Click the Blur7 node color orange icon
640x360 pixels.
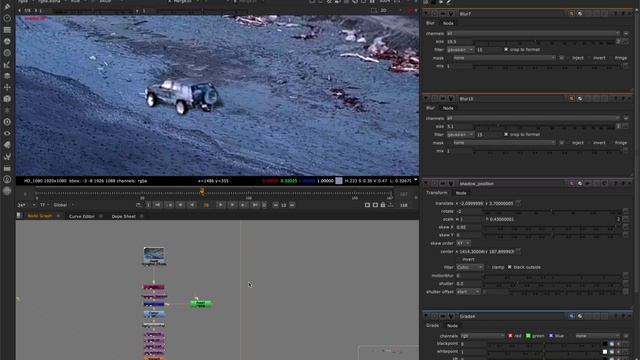coord(571,14)
